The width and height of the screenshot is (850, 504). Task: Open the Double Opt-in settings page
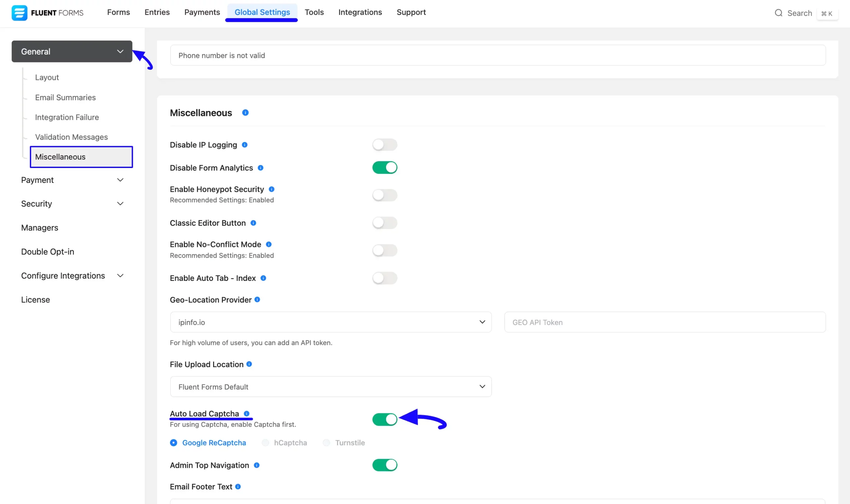point(47,252)
